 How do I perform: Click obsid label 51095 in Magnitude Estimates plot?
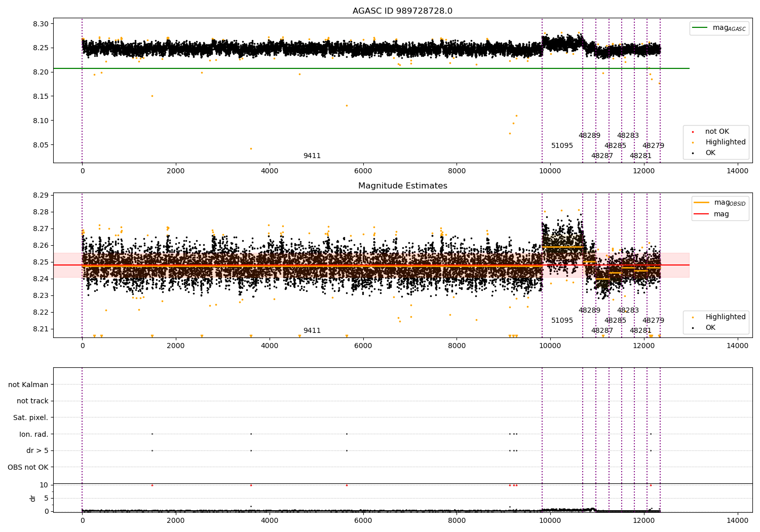[562, 321]
